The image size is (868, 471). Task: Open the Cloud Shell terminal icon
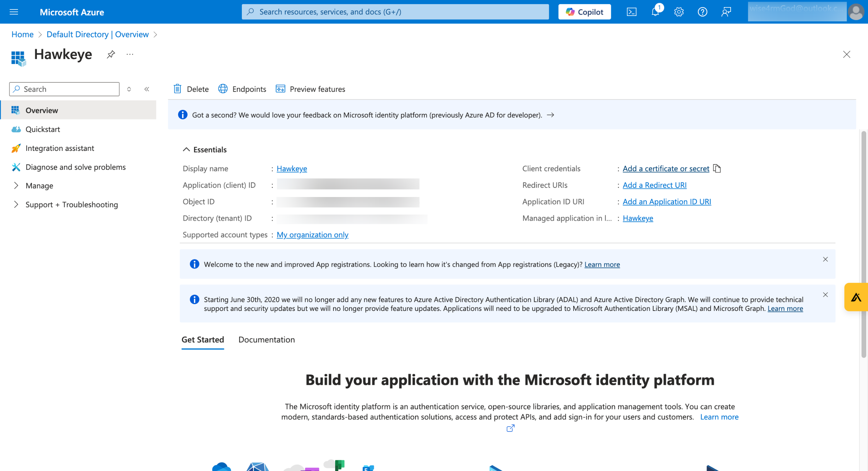click(x=631, y=12)
